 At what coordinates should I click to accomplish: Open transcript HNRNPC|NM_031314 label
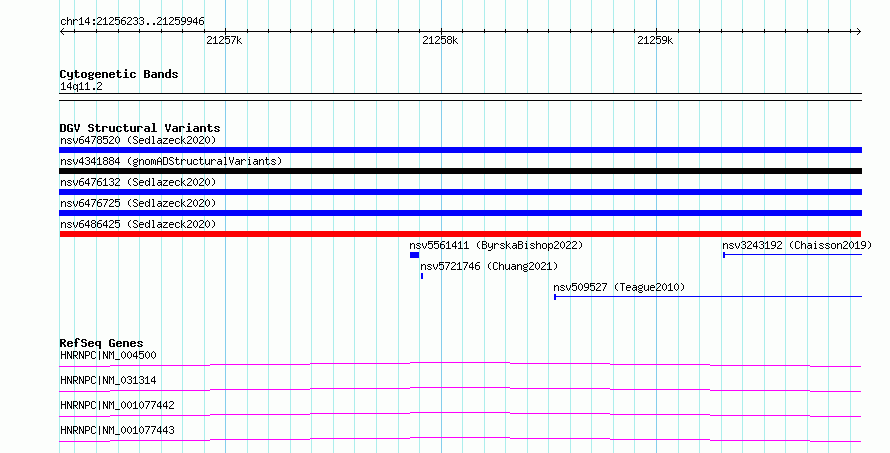click(x=108, y=380)
